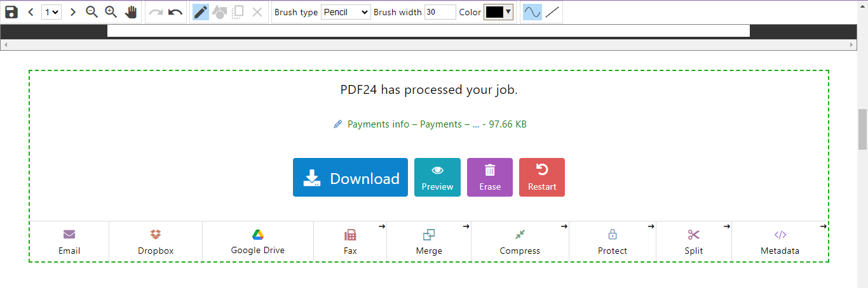Click the Payments info file name link
Viewport: 868px width, 288px height.
(x=437, y=124)
